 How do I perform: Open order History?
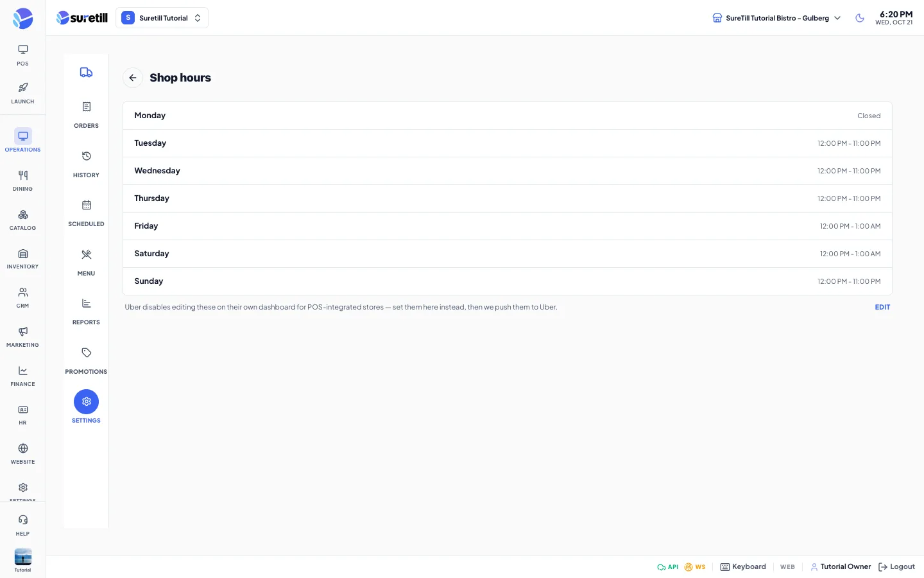pos(86,164)
